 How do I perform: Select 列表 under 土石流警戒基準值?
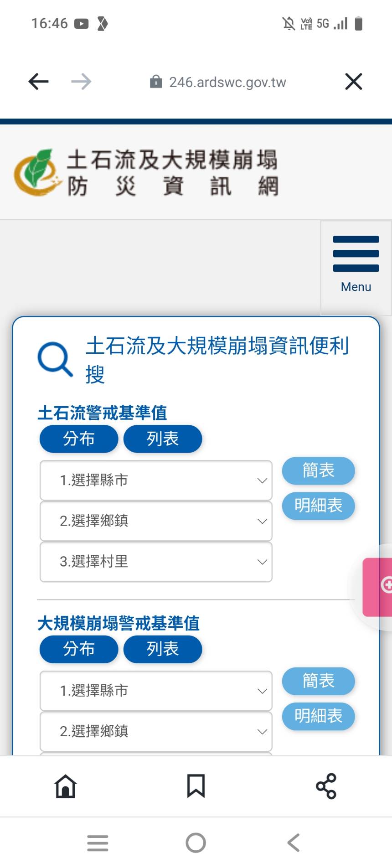pyautogui.click(x=162, y=439)
